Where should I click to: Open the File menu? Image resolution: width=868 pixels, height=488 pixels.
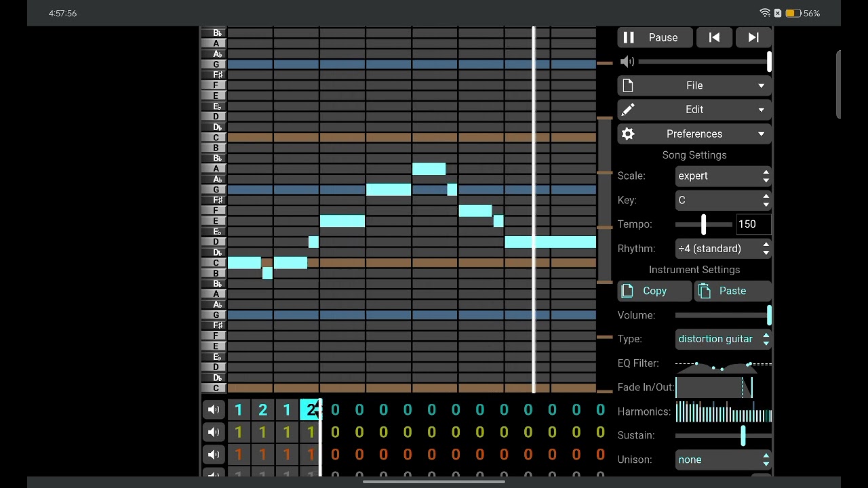694,85
